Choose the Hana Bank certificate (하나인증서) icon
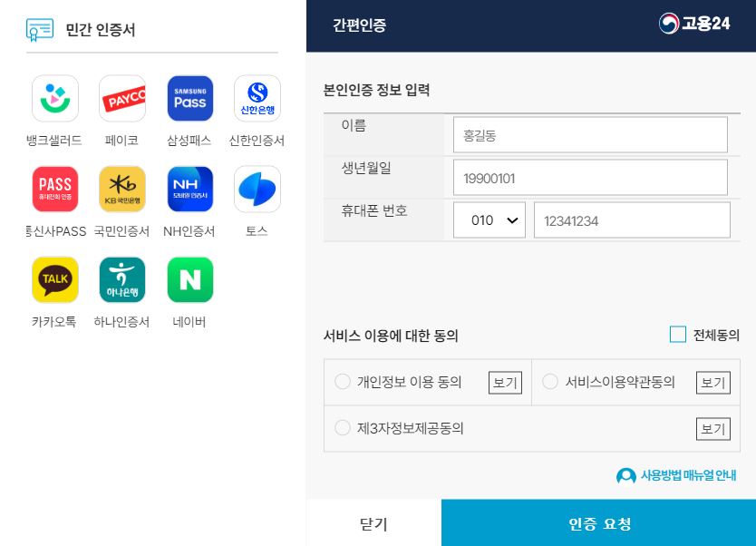The width and height of the screenshot is (756, 546). [x=122, y=279]
